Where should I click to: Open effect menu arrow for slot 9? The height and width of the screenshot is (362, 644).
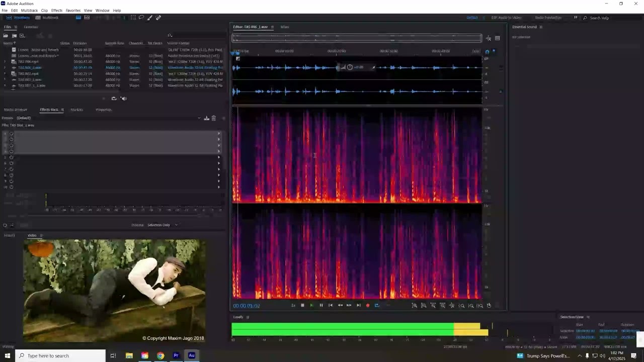pos(219,181)
